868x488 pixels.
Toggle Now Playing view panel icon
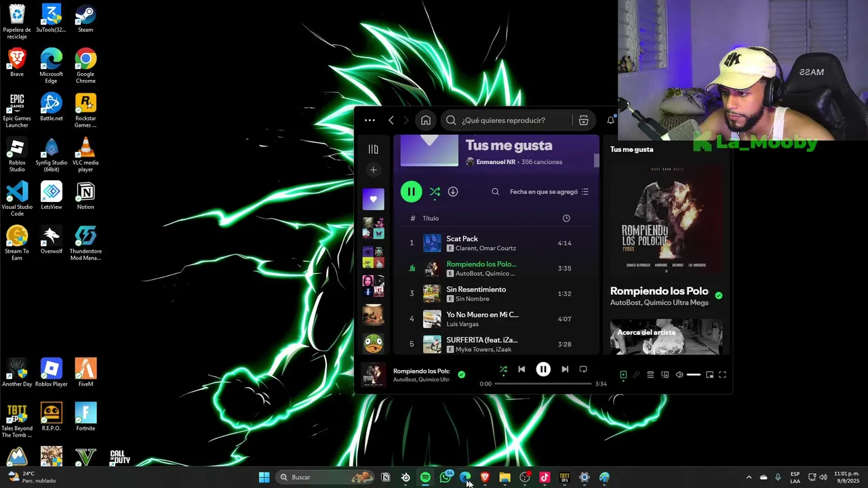[x=623, y=375]
